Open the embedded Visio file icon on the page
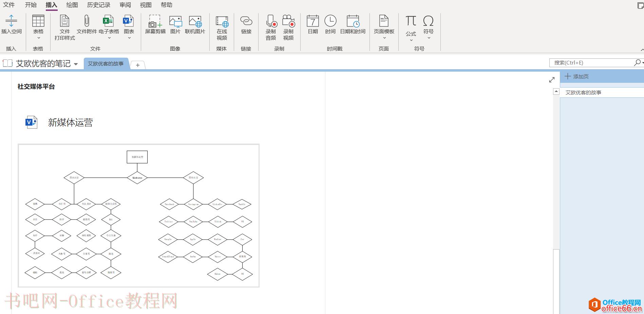 pos(32,122)
